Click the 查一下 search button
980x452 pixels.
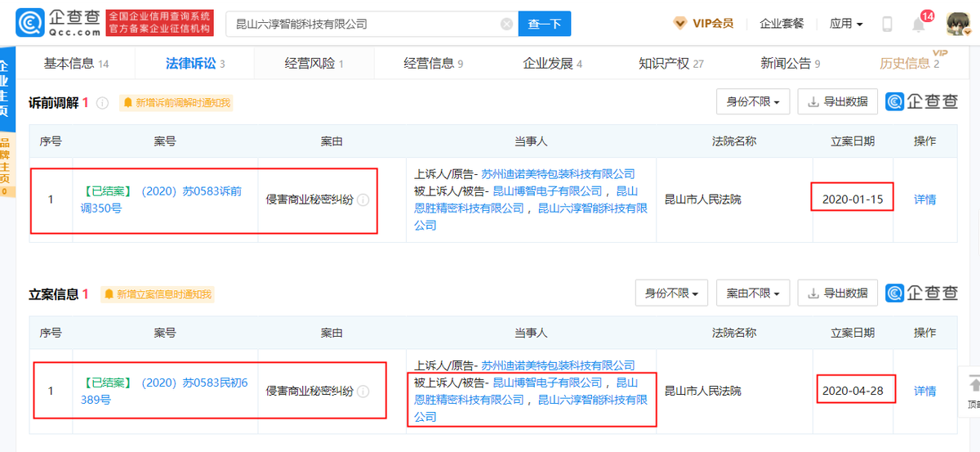pyautogui.click(x=545, y=25)
